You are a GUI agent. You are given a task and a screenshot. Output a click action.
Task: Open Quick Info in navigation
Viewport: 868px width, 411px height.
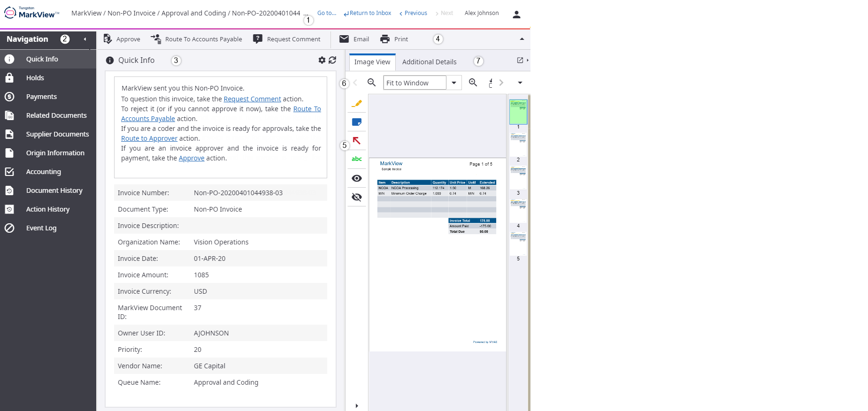[48, 59]
